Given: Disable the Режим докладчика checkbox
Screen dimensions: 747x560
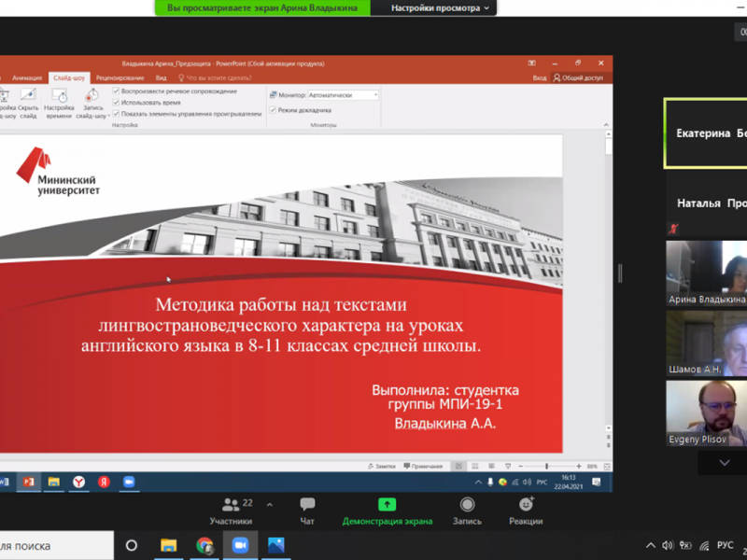Looking at the screenshot, I should (273, 109).
